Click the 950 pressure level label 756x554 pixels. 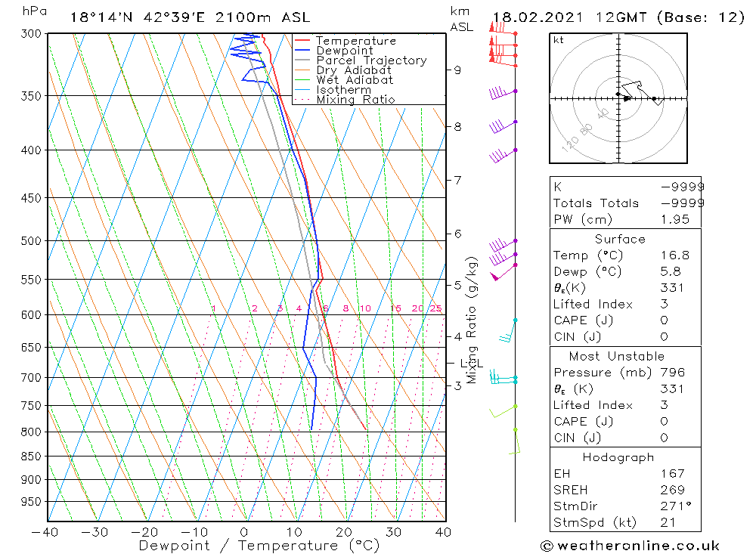tap(31, 502)
